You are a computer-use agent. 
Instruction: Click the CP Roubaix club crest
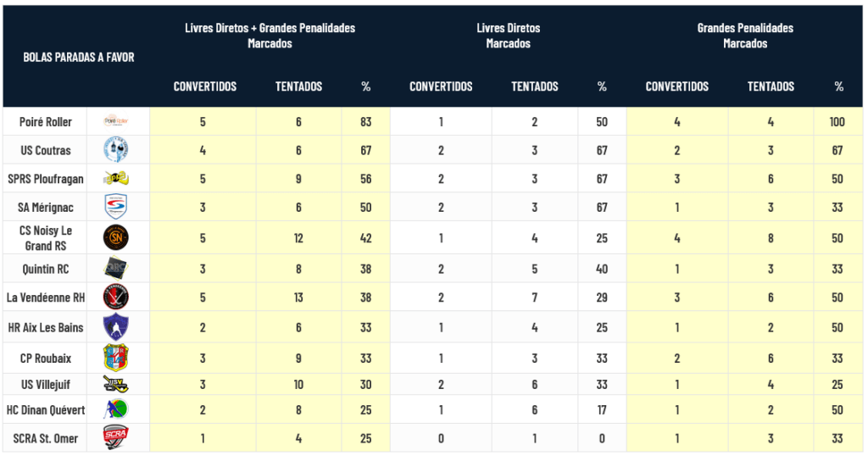click(116, 358)
